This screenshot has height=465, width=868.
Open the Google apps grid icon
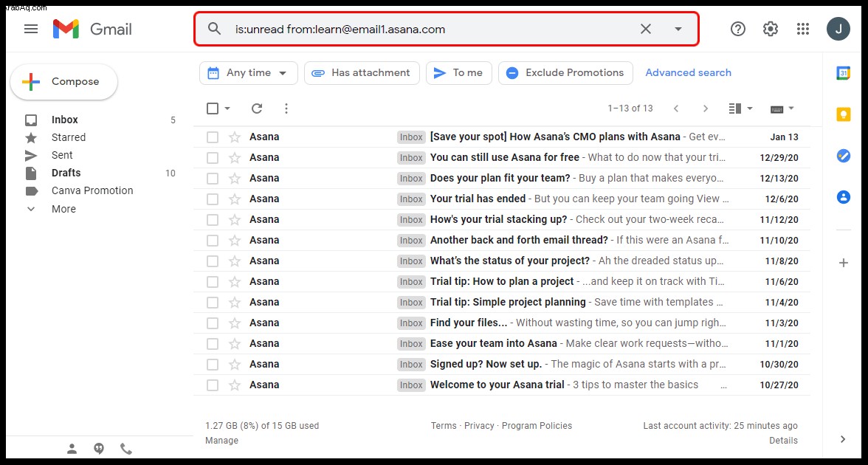pyautogui.click(x=803, y=29)
